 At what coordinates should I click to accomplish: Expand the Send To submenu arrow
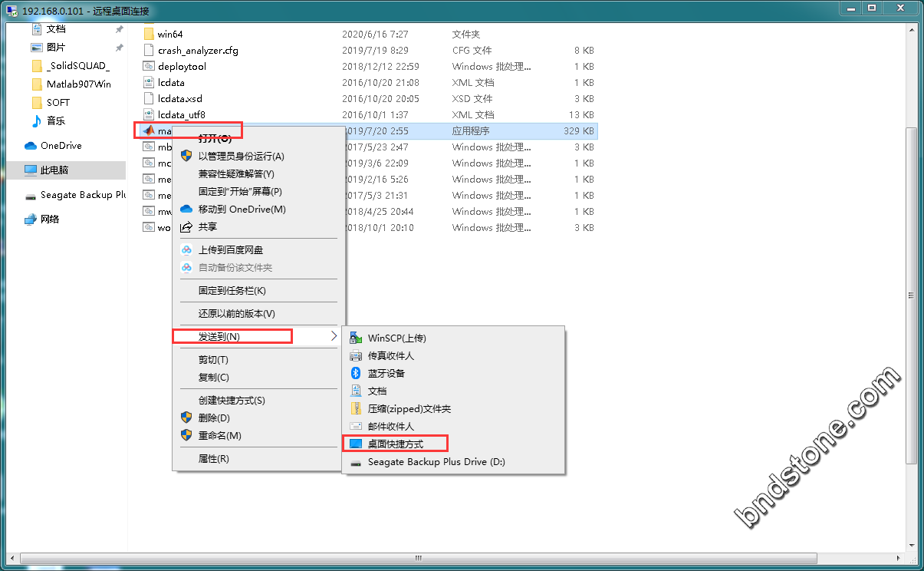point(334,336)
